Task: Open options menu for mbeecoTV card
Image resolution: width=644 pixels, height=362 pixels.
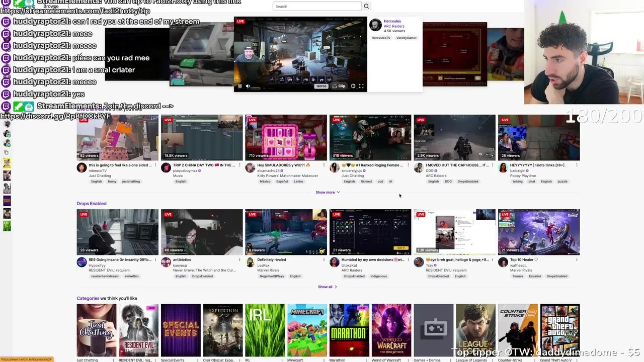Action: pyautogui.click(x=155, y=165)
